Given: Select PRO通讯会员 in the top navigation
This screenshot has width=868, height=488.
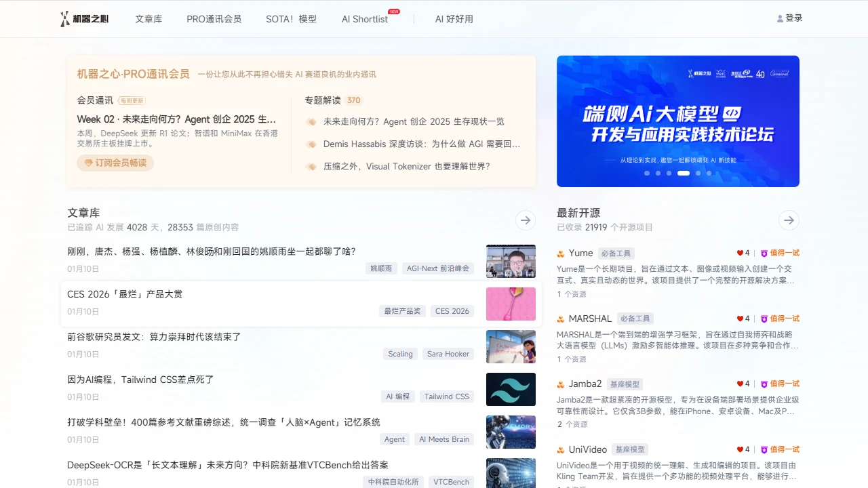Looking at the screenshot, I should coord(214,19).
